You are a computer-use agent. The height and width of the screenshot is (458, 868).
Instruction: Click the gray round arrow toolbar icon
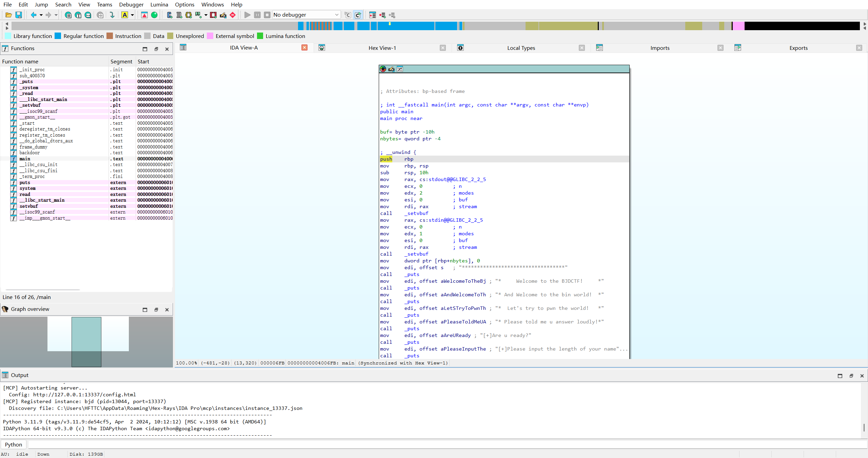100,15
